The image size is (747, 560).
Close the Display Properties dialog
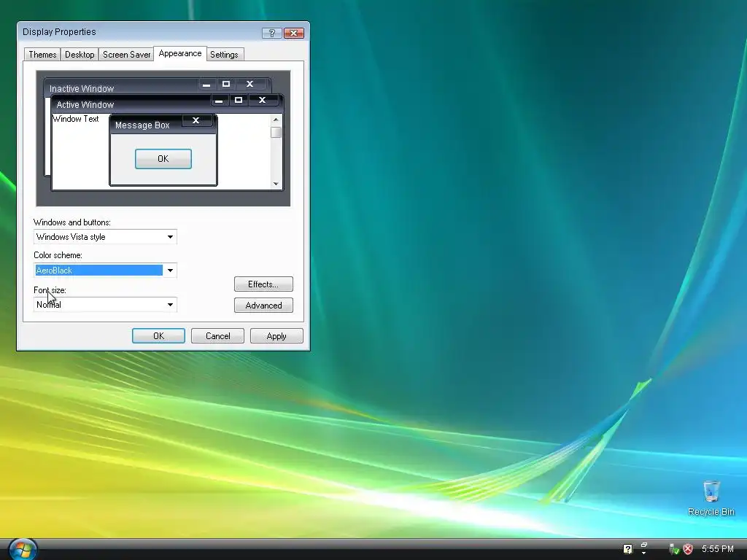pos(293,33)
